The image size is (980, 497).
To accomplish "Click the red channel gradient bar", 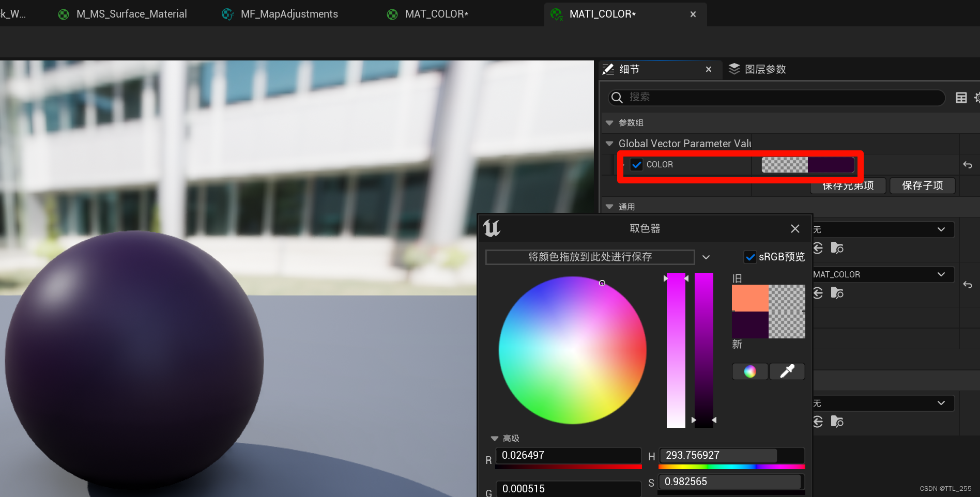I will tap(569, 467).
